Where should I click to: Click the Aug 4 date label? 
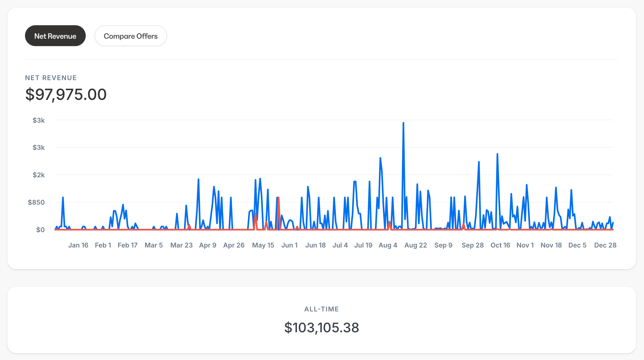[388, 245]
